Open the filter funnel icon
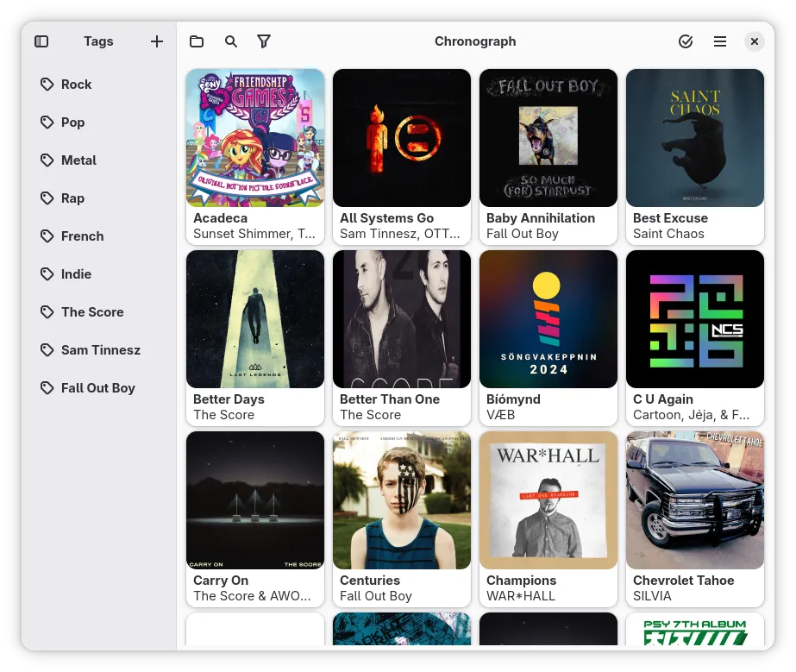This screenshot has width=796, height=672. point(264,41)
